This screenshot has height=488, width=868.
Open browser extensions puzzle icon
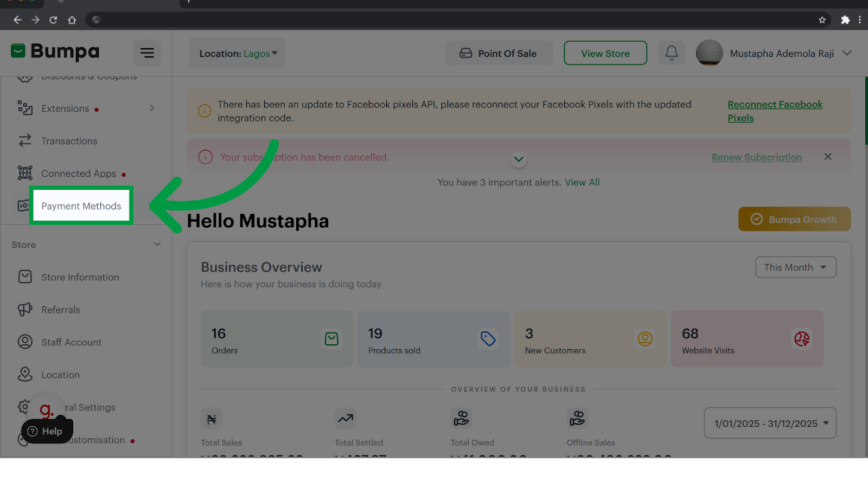coord(845,20)
